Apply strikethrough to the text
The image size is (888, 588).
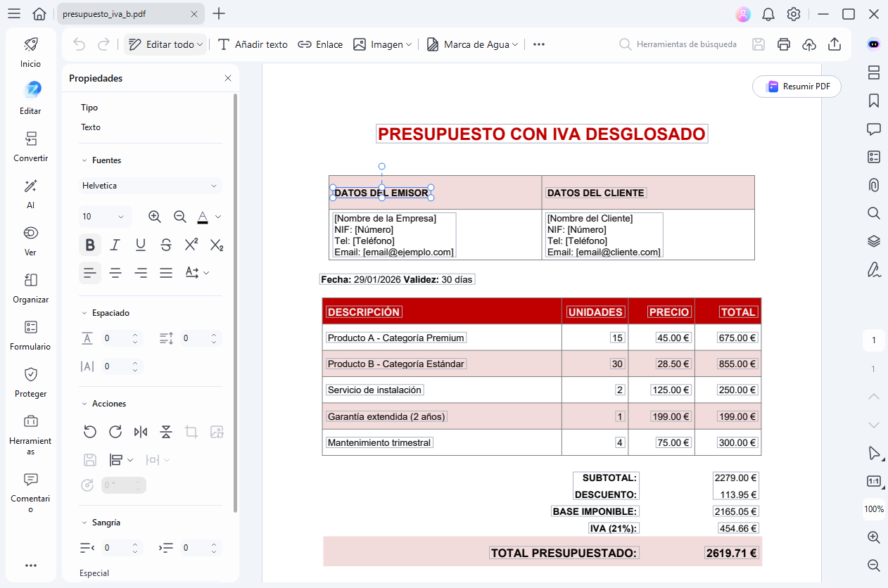pos(165,244)
